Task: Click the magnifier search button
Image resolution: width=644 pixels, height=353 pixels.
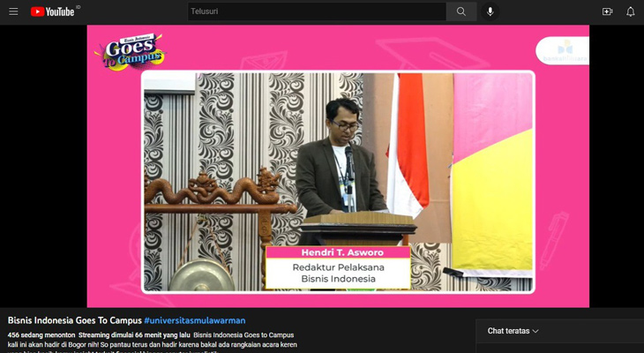Action: (x=461, y=11)
